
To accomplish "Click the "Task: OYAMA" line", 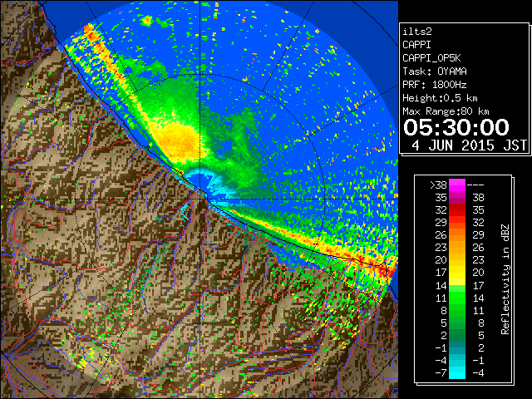I will pyautogui.click(x=435, y=71).
